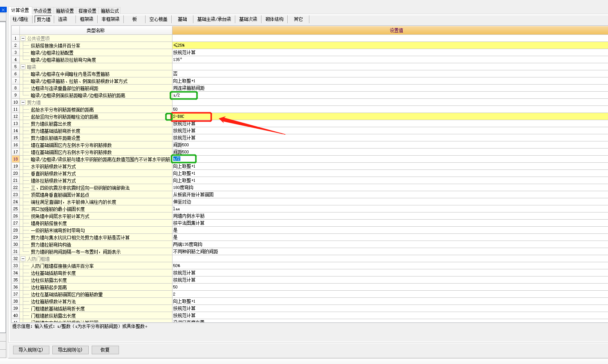Select the 基础 category tab
This screenshot has width=608, height=364.
182,19
